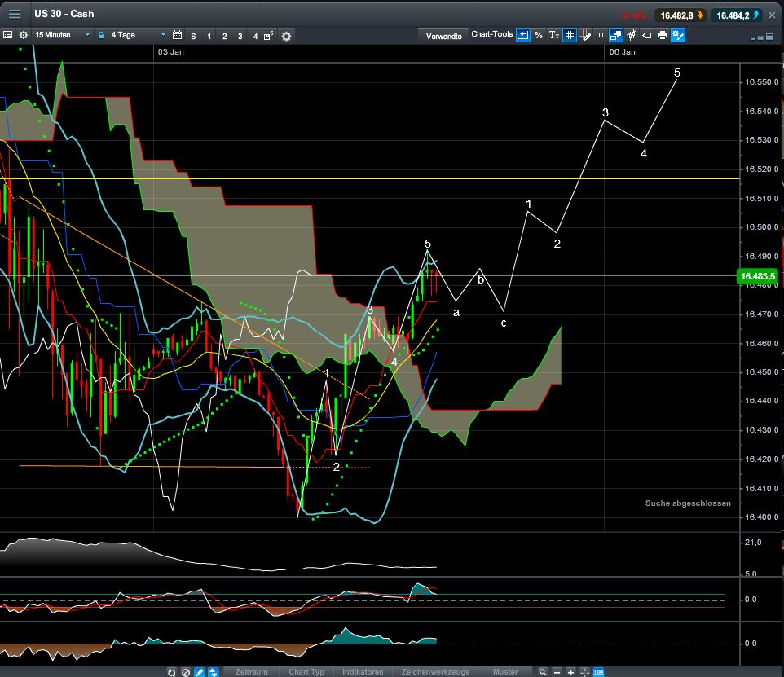Viewport: 784px width, 677px height.
Task: Print the chart
Action: pyautogui.click(x=663, y=35)
